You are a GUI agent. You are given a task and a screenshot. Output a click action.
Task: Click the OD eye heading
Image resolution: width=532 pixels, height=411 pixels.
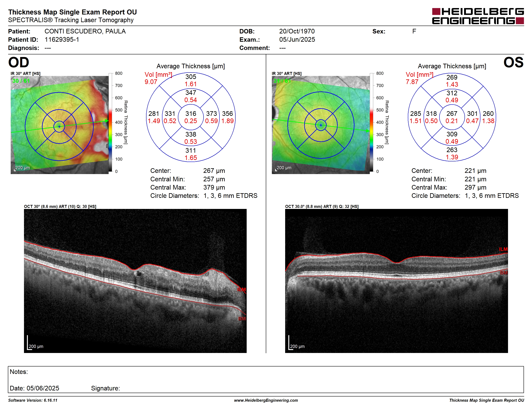19,62
